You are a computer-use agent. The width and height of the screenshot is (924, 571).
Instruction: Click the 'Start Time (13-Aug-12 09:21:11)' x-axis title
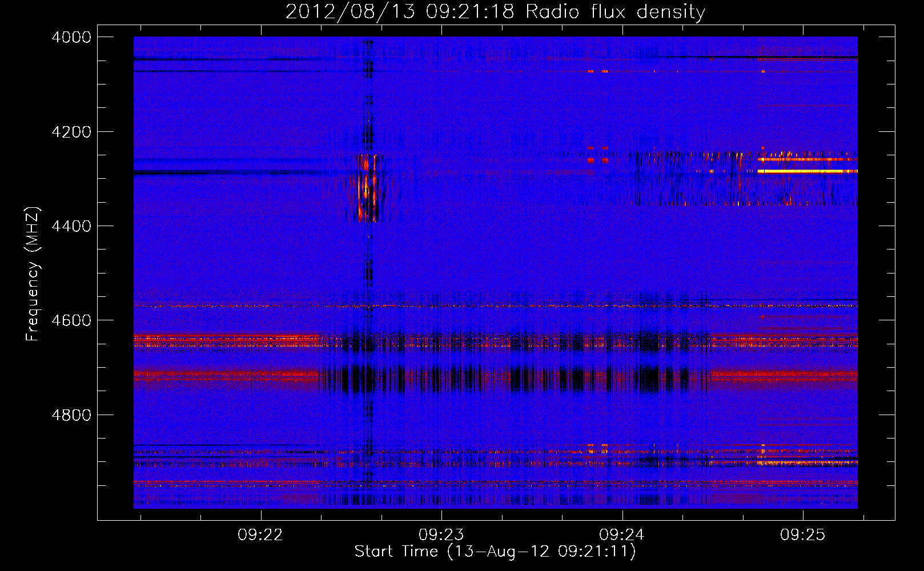pyautogui.click(x=495, y=552)
